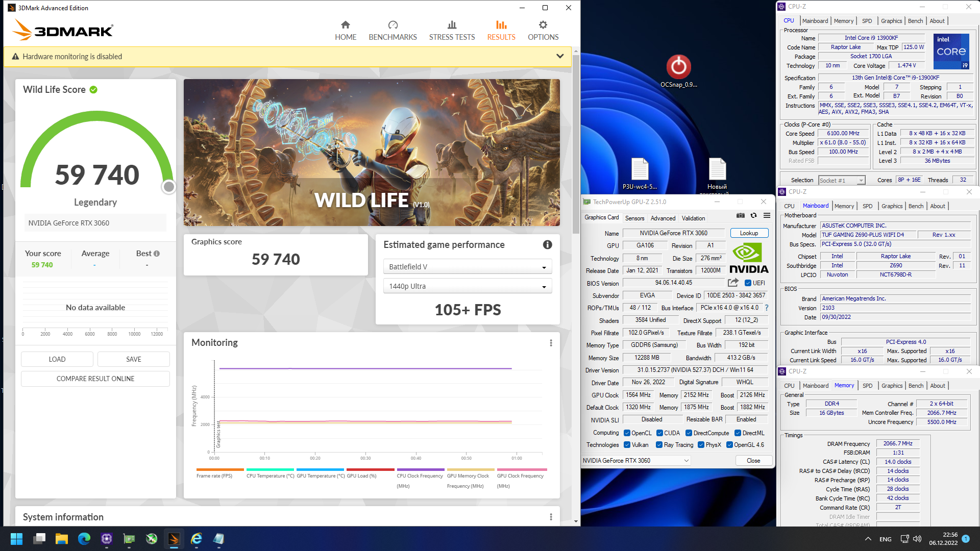Click the 3DMark vertical scrollbar
The width and height of the screenshot is (980, 551).
[x=576, y=144]
